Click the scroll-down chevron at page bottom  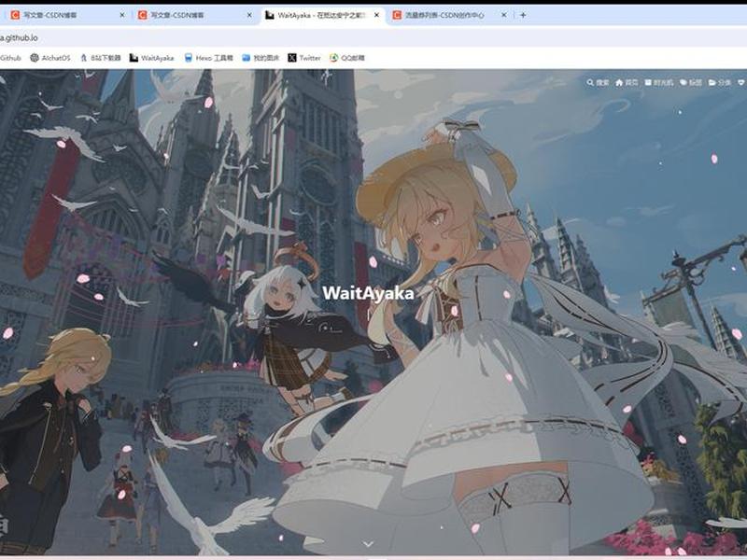click(x=368, y=544)
